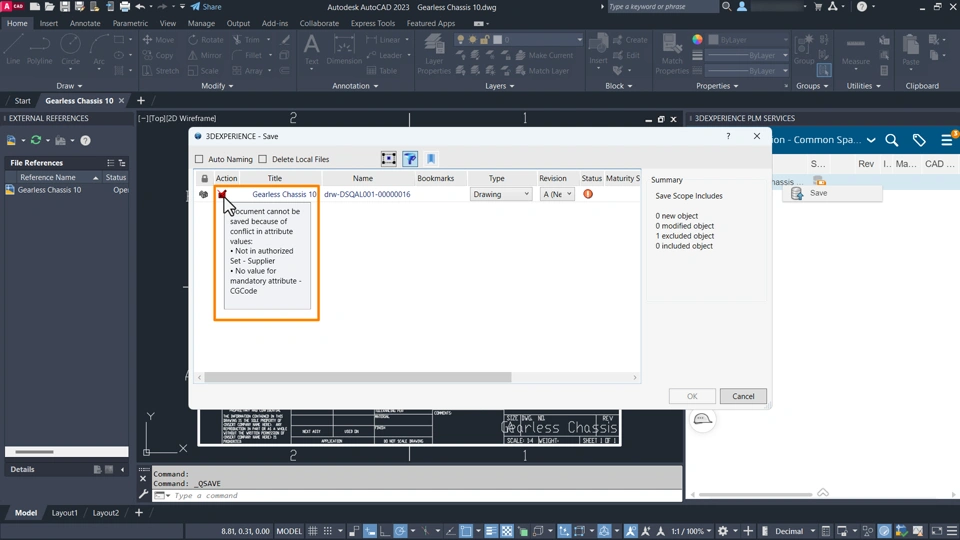Toggle lineweight display on status bar
This screenshot has height=540, width=960.
[491, 531]
